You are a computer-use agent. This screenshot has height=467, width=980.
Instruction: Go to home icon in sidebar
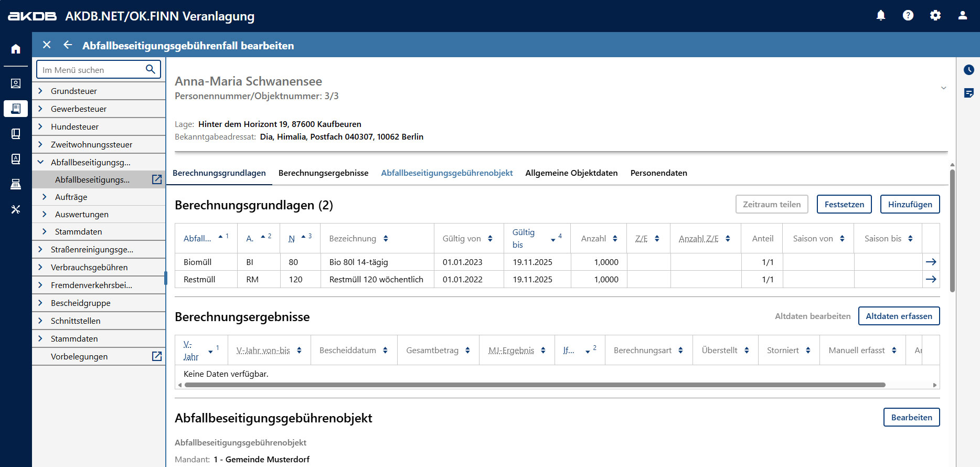tap(16, 49)
